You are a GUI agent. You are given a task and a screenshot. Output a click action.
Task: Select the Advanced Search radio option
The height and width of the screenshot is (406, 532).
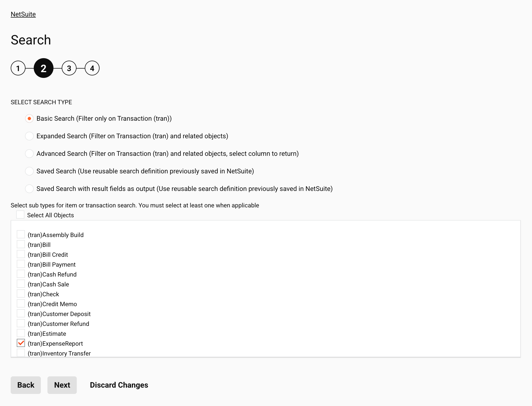[x=29, y=154]
